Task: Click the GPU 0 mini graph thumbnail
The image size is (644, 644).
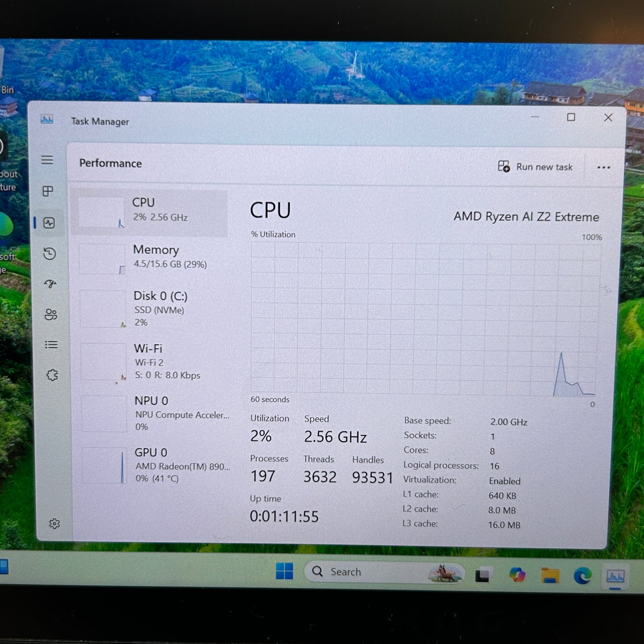Action: 105,466
